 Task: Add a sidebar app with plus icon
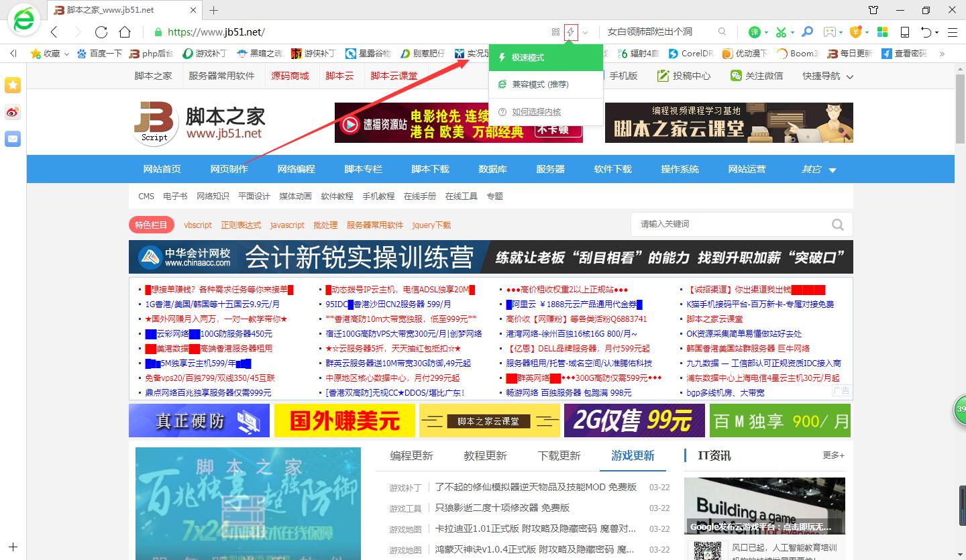point(13,547)
